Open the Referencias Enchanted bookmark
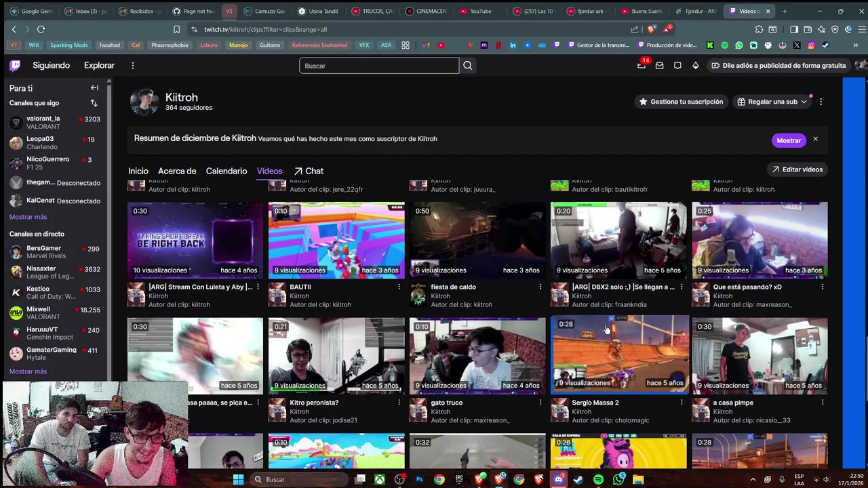 coord(319,45)
